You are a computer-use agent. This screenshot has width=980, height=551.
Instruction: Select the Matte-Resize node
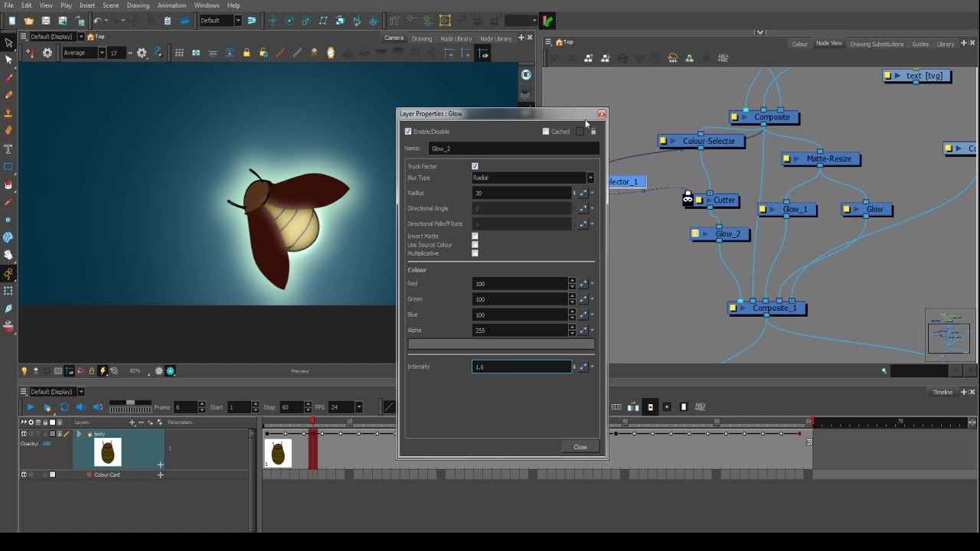coord(822,159)
